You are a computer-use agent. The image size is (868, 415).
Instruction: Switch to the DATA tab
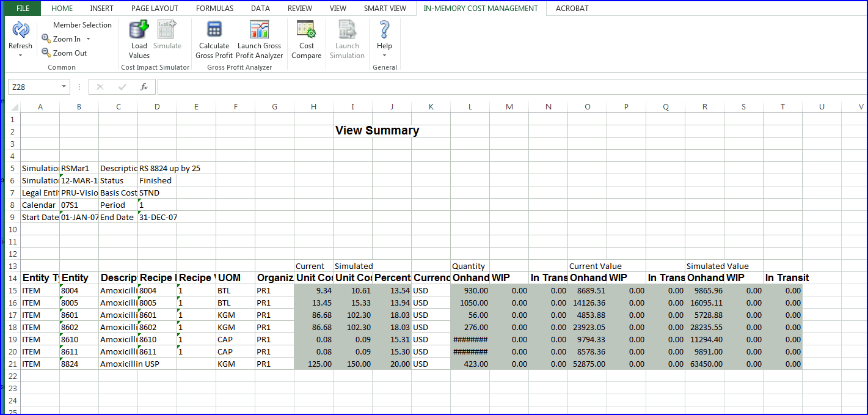[x=260, y=9]
